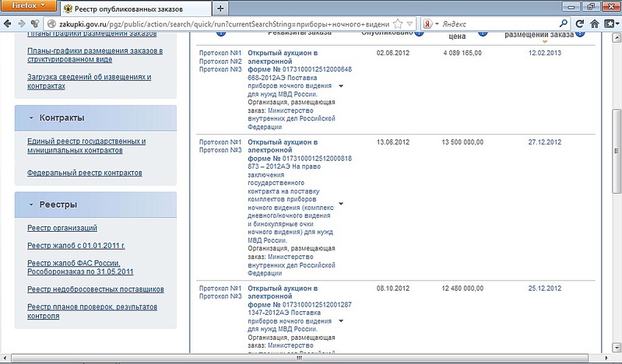Screen dimensions: 622x364
Task: Open Протокол №1 of the 08.10.2012 order
Action: (220, 289)
